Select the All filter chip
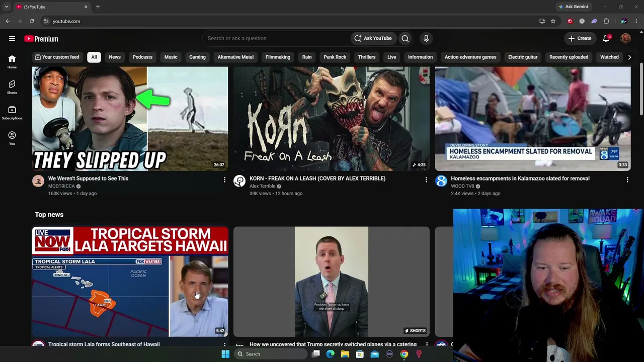 point(94,57)
